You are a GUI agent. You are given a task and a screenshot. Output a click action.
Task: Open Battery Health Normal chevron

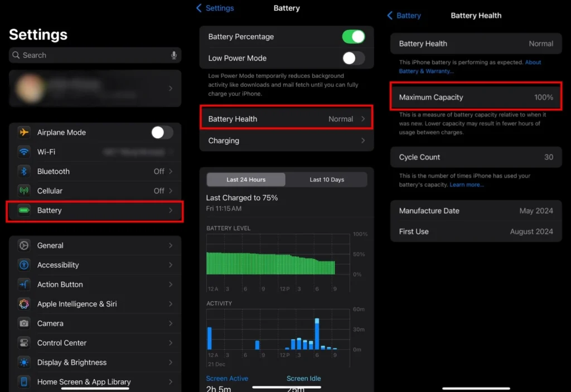click(363, 119)
